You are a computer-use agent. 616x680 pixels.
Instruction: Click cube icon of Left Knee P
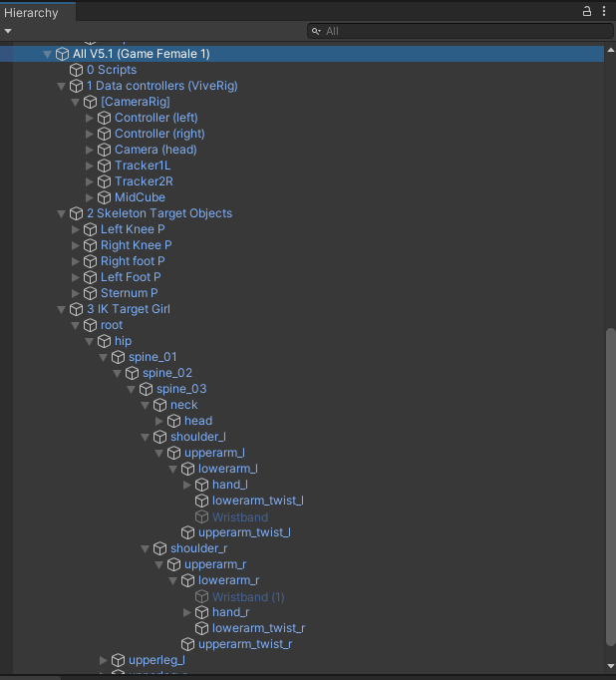tap(90, 229)
